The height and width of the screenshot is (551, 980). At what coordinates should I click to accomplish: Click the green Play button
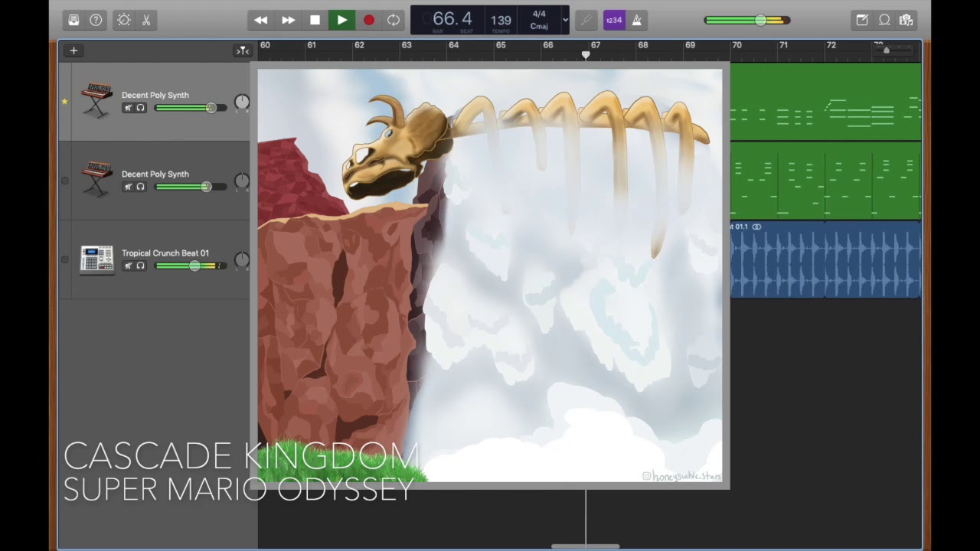(x=341, y=21)
